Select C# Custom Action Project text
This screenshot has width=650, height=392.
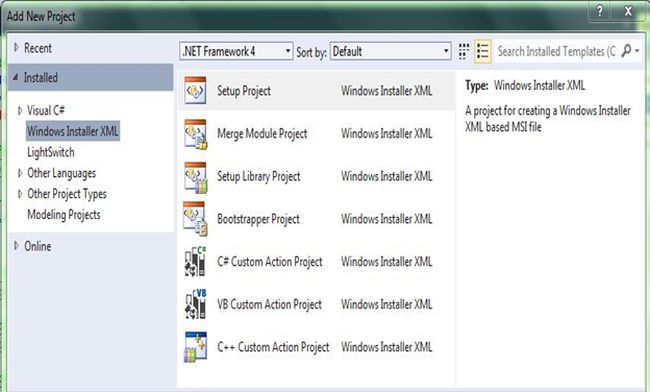[x=270, y=261]
